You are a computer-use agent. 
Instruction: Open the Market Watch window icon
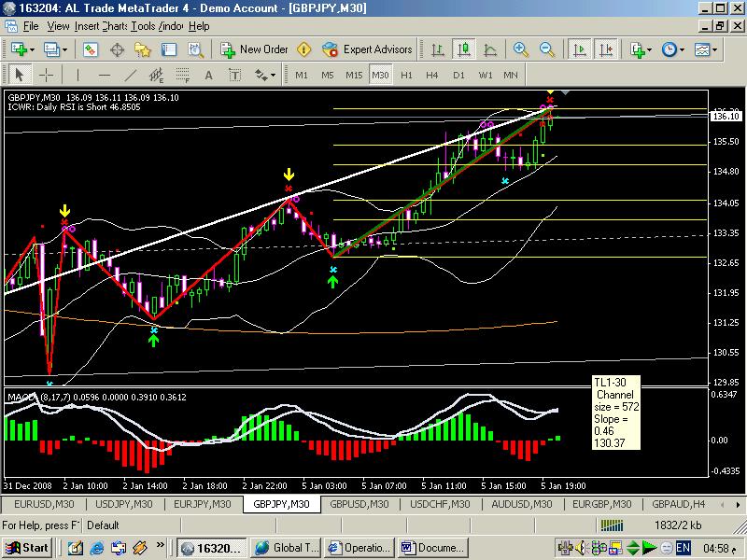pyautogui.click(x=92, y=49)
